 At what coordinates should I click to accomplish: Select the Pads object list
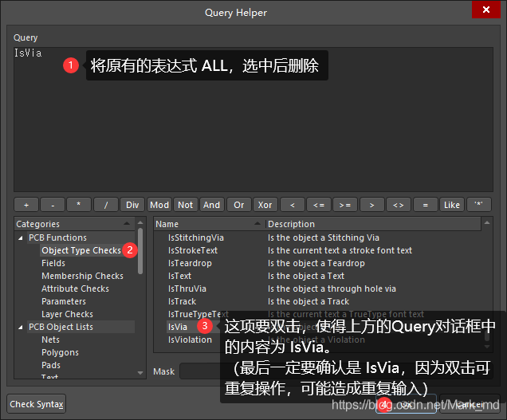[x=51, y=365]
